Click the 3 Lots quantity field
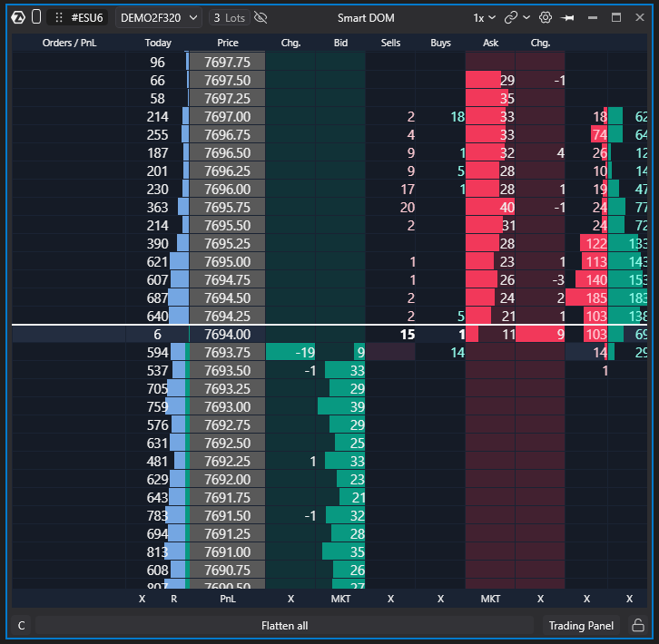The width and height of the screenshot is (659, 644). 230,17
